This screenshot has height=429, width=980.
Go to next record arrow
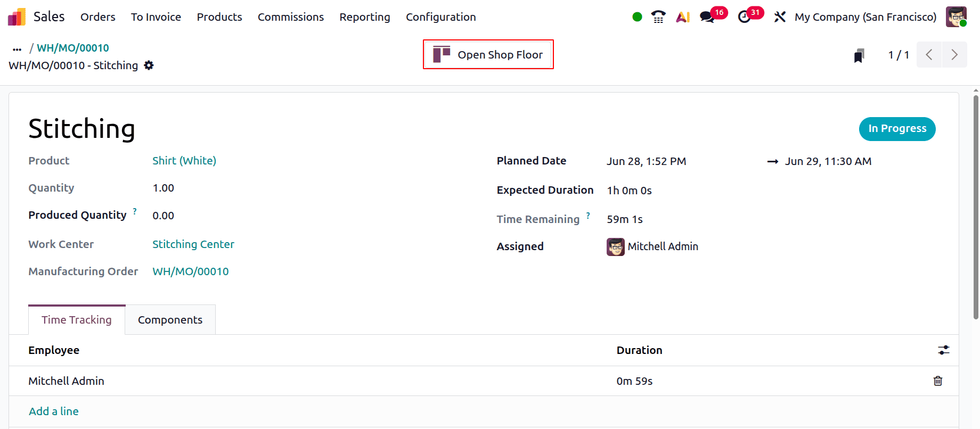click(x=954, y=55)
